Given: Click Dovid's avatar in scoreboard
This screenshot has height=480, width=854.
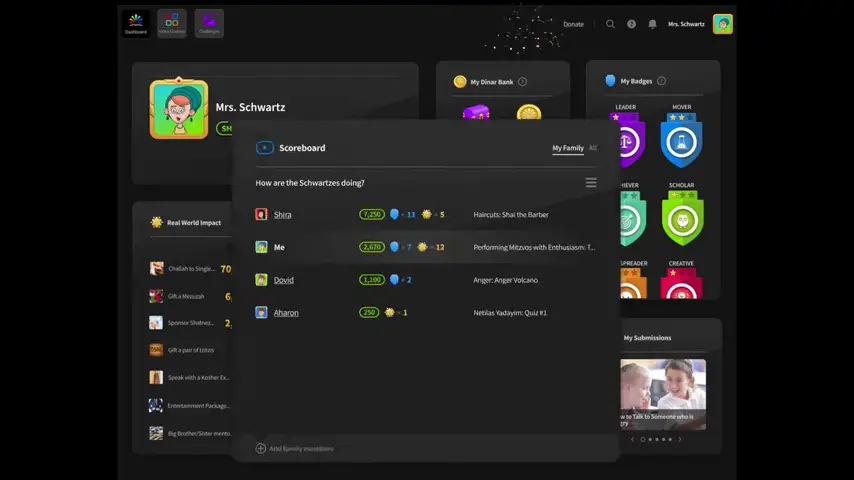Looking at the screenshot, I should (x=261, y=280).
